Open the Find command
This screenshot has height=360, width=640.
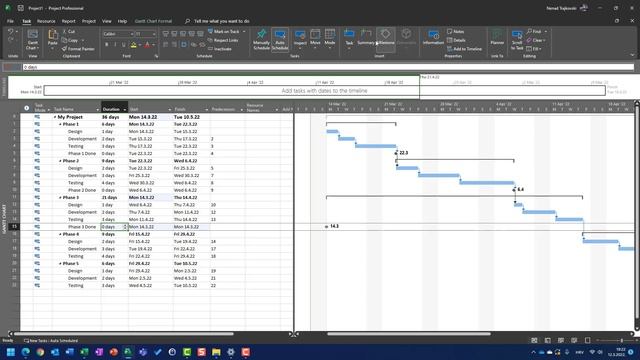pyautogui.click(x=534, y=31)
